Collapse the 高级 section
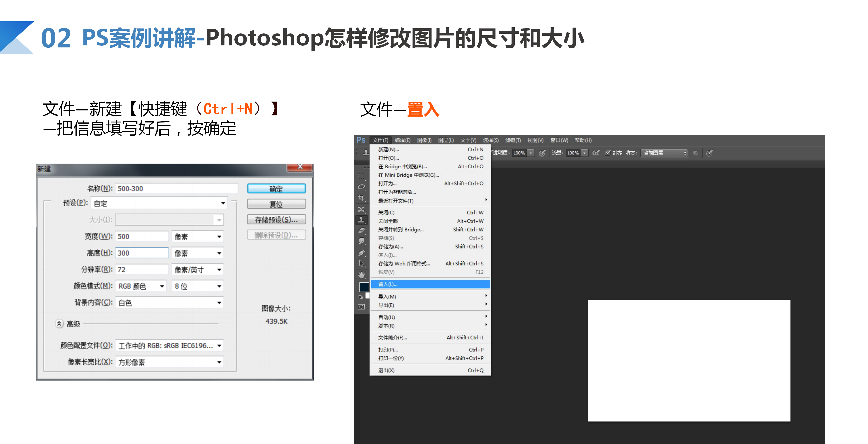This screenshot has width=868, height=444. tap(59, 324)
